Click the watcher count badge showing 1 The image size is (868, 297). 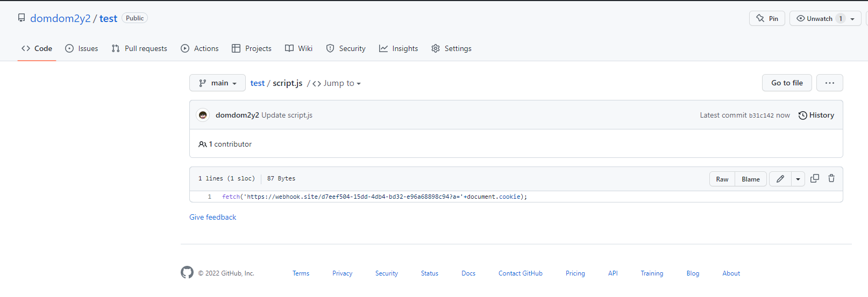(x=841, y=18)
